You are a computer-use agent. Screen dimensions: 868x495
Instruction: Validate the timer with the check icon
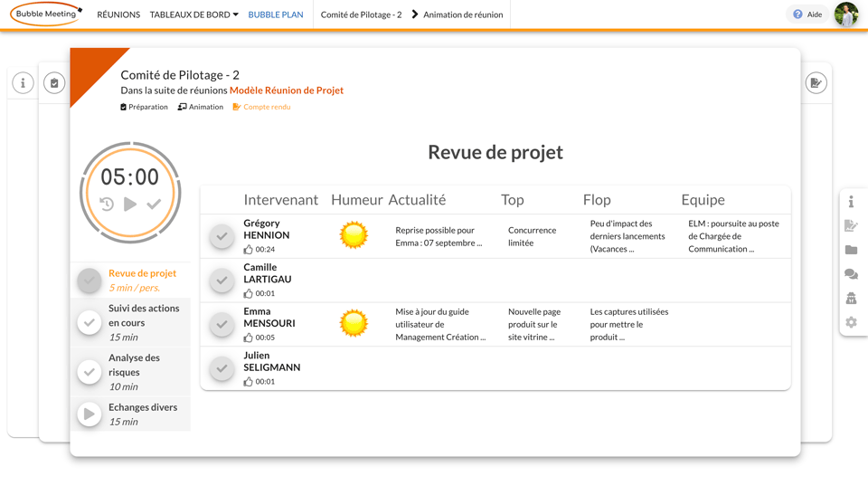pyautogui.click(x=154, y=204)
